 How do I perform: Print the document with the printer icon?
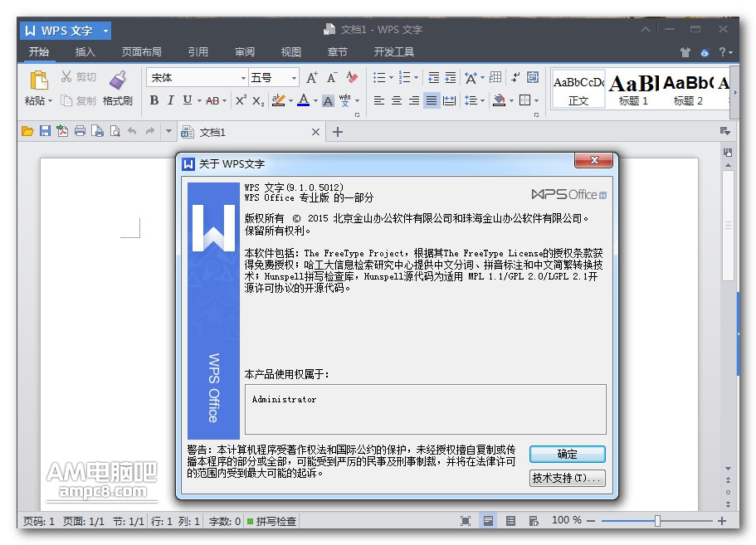80,131
